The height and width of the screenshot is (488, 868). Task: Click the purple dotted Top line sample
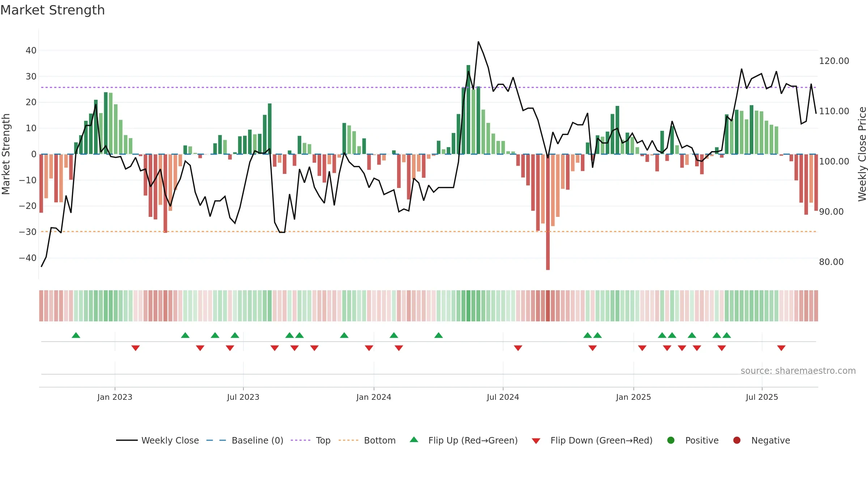301,440
